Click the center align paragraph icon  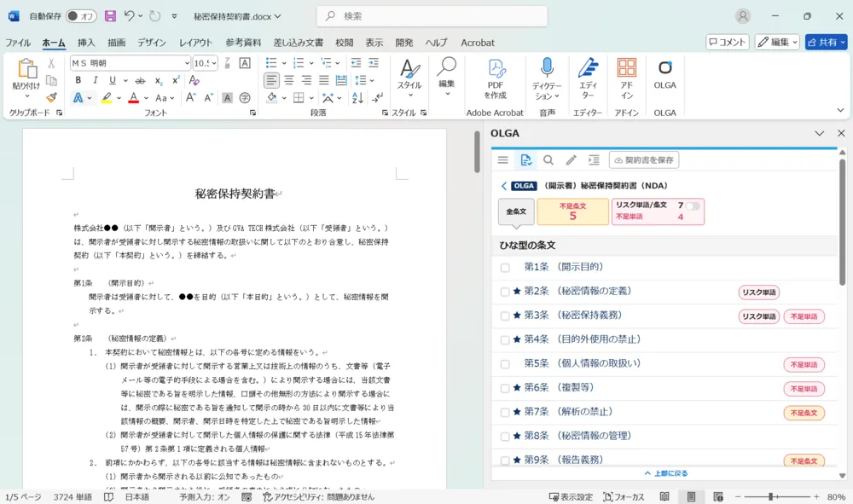[289, 80]
